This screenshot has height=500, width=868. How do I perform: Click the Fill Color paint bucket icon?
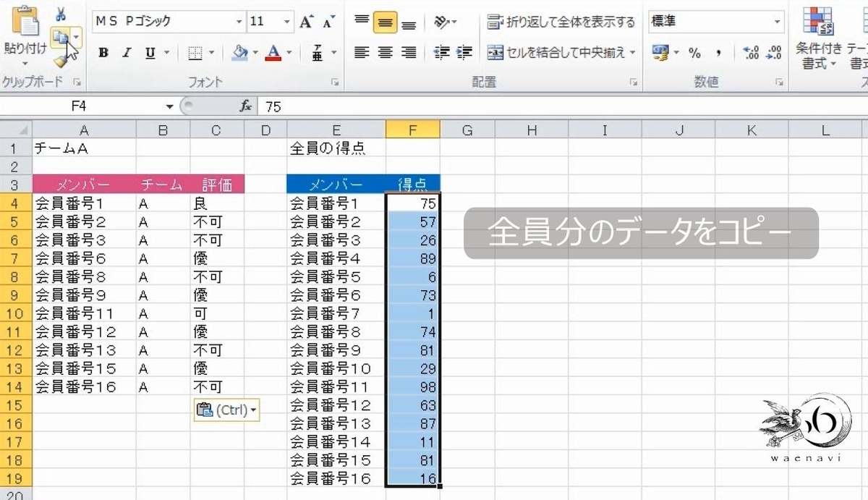tap(240, 53)
